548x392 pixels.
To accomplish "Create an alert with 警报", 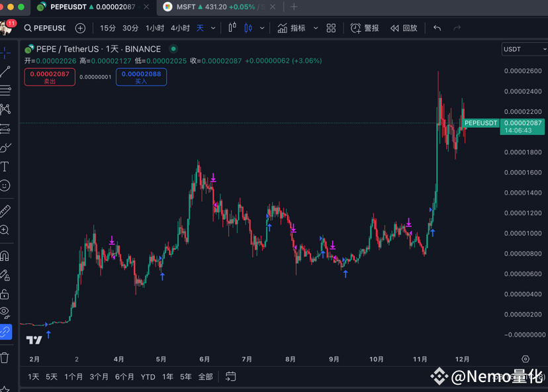I will (x=365, y=28).
